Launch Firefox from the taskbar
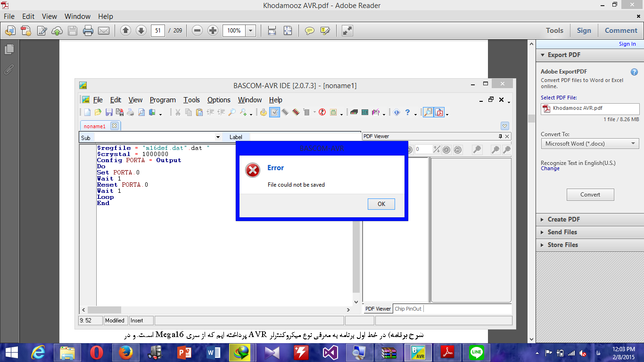 click(x=126, y=353)
